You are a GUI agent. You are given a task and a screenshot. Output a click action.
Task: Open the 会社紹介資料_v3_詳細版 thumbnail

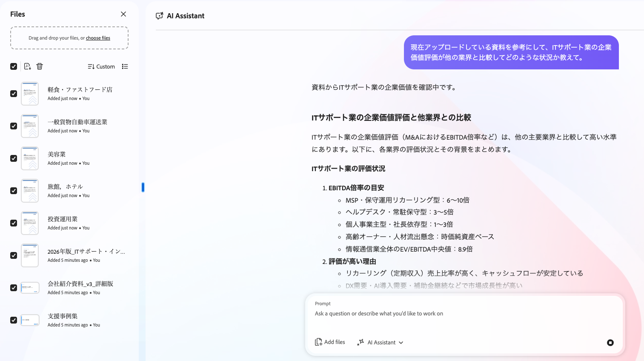coord(30,288)
